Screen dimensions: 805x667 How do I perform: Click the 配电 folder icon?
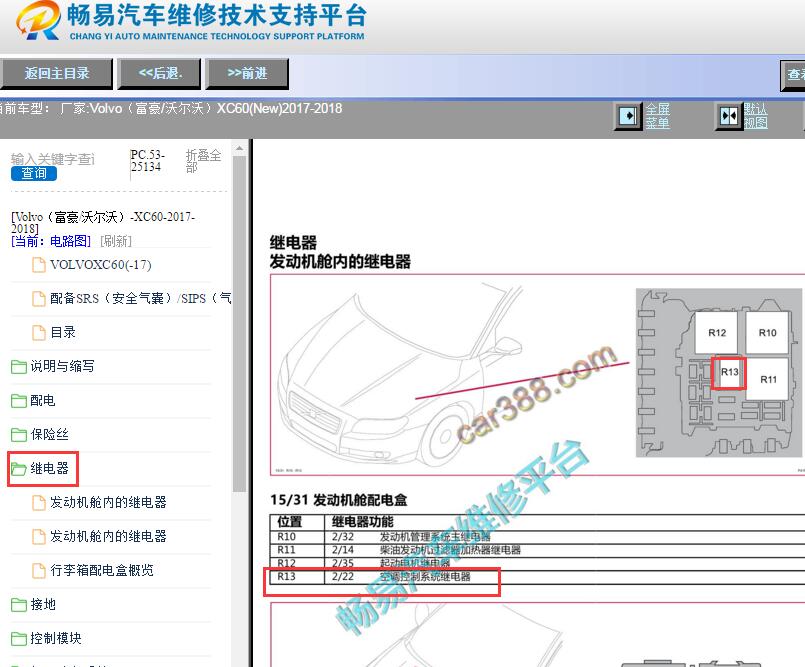tap(19, 401)
